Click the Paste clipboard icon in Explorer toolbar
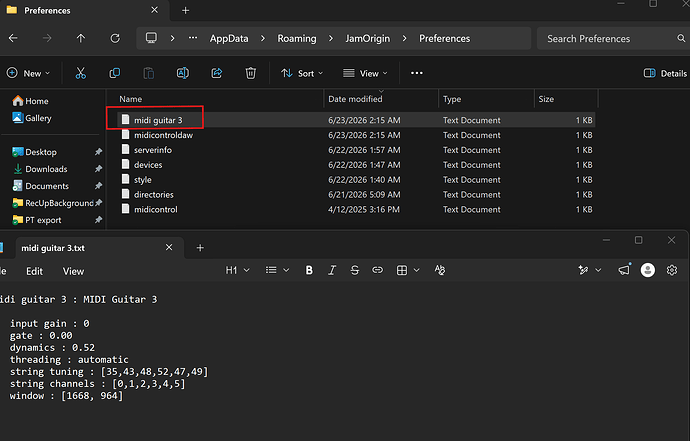 (149, 73)
